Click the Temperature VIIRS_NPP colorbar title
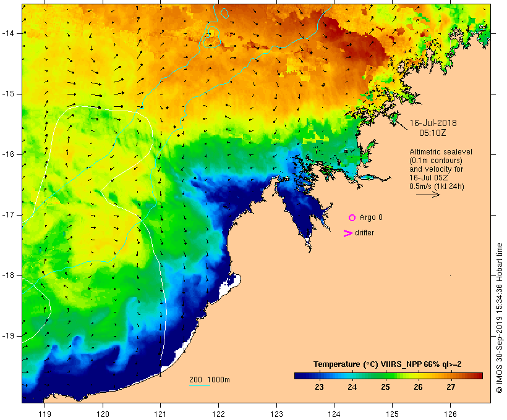The image size is (507, 420). pos(388,364)
